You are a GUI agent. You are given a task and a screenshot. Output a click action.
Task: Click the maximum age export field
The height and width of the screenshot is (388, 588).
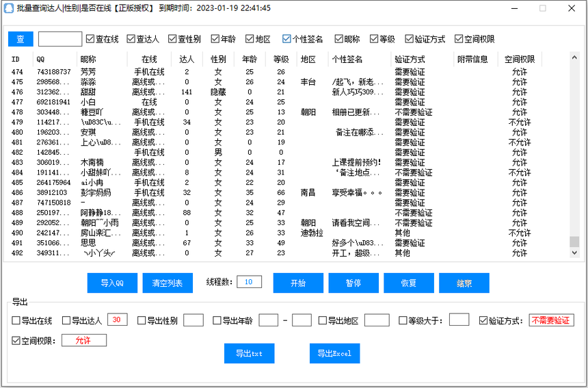pyautogui.click(x=302, y=320)
